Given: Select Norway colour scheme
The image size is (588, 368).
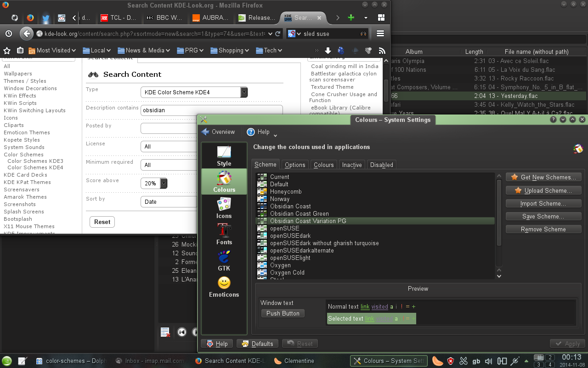Looking at the screenshot, I should 375,199.
